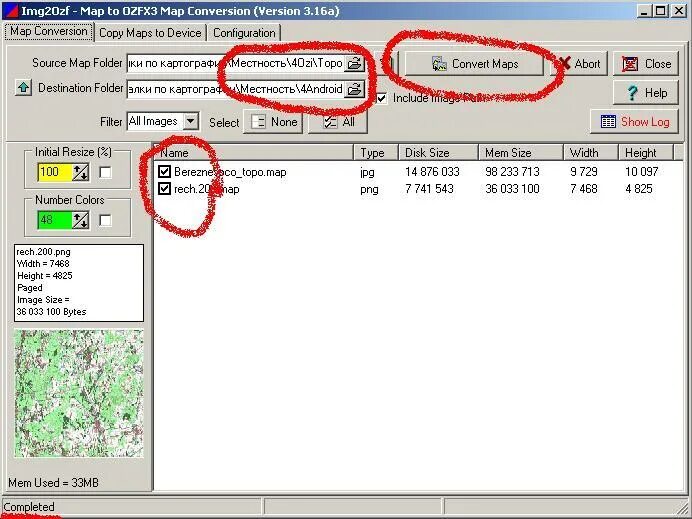Click the Initial Resize spinner arrows
Viewport: 692px width, 519px height.
coord(80,172)
